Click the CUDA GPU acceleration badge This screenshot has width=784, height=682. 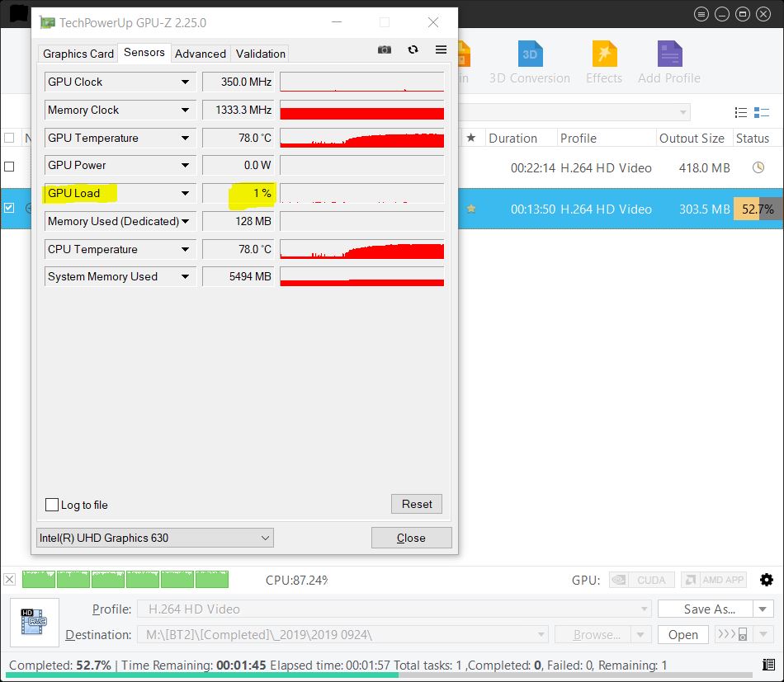click(x=641, y=580)
